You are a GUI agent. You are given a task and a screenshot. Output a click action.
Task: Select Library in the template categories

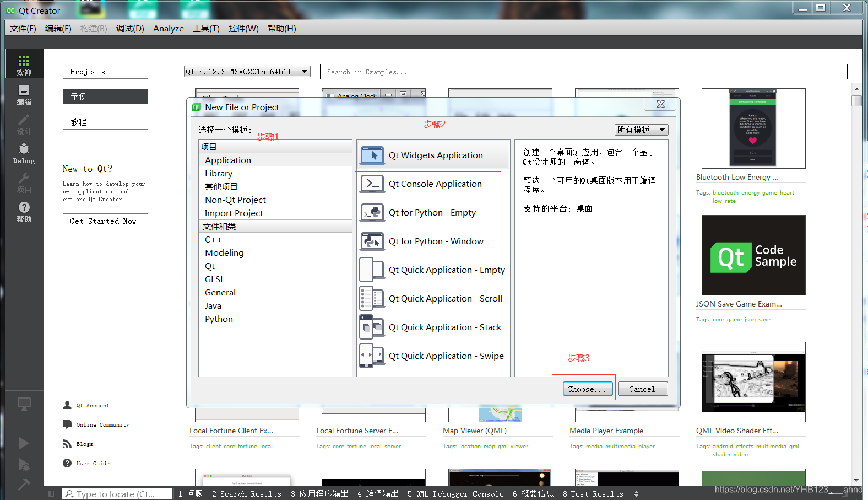coord(275,173)
